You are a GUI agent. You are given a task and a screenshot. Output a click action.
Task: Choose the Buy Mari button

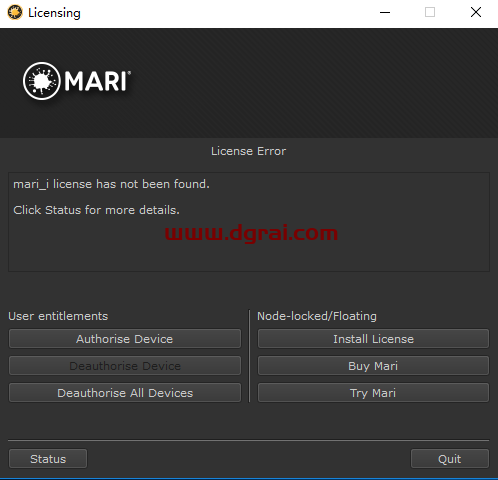point(373,366)
